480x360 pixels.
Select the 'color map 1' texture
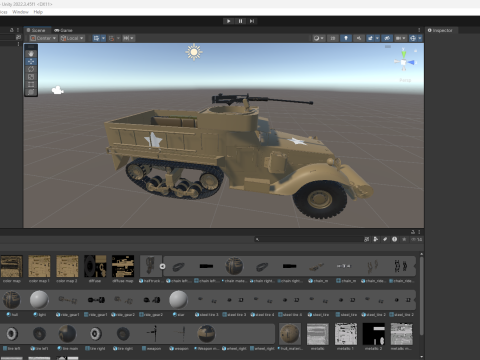point(39,269)
